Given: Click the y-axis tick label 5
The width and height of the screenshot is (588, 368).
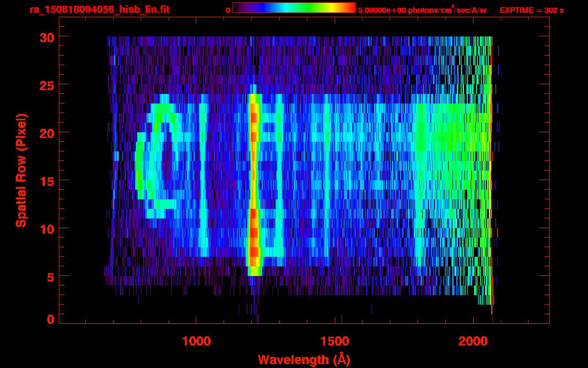Looking at the screenshot, I should point(50,276).
